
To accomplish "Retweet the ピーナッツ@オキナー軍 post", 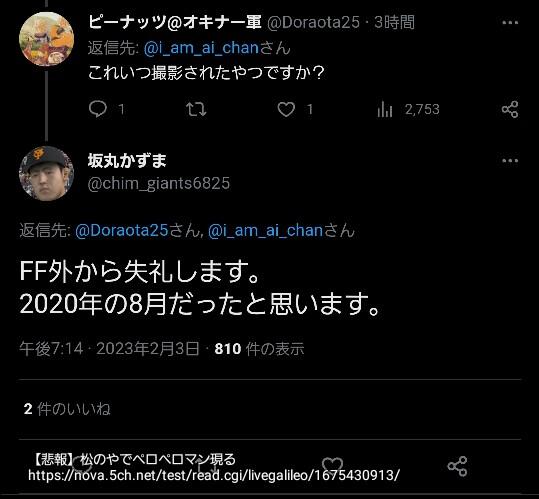I will click(196, 109).
